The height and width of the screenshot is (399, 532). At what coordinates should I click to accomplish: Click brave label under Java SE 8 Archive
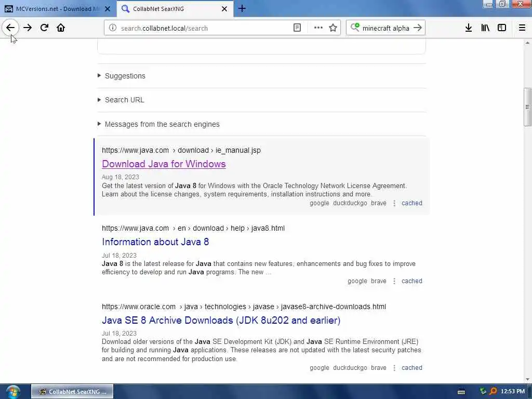(x=379, y=367)
